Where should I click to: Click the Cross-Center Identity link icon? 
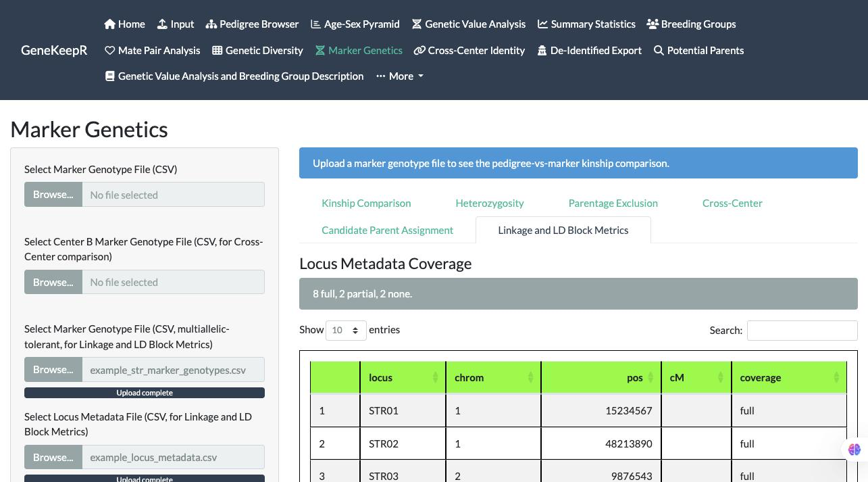[419, 51]
